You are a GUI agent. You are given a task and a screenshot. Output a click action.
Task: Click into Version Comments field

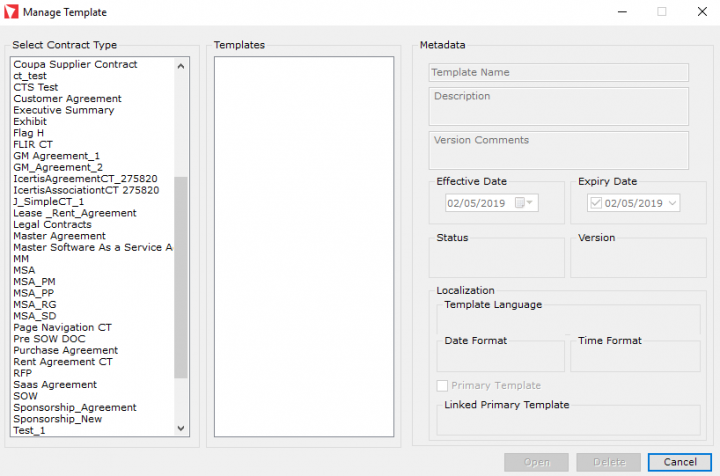[558, 150]
